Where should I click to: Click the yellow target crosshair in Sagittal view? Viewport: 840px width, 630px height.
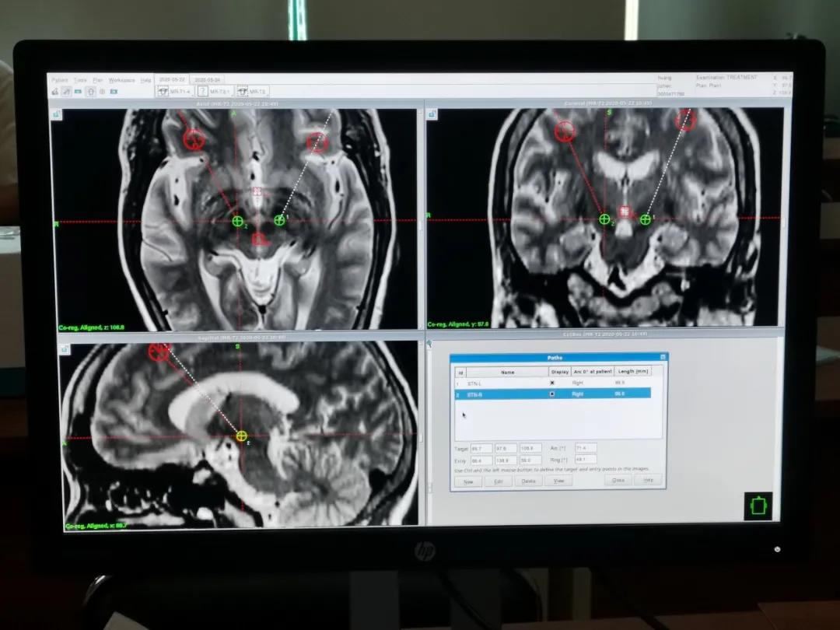(x=241, y=436)
